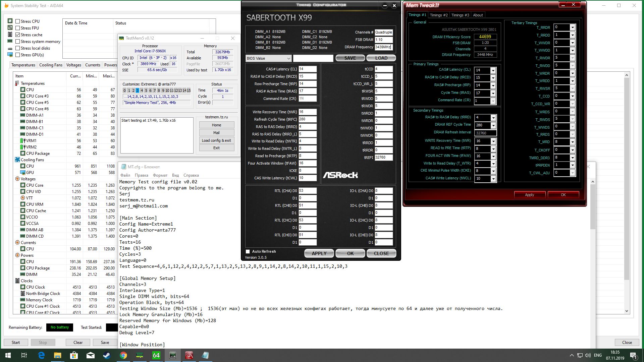Click the Steam icon in the taskbar
The width and height of the screenshot is (644, 362).
pyautogui.click(x=107, y=355)
